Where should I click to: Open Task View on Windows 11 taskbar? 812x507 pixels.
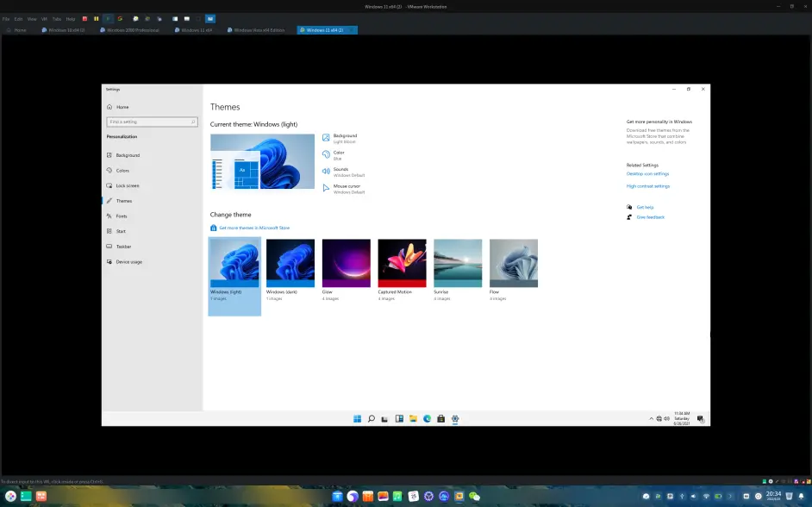[384, 418]
